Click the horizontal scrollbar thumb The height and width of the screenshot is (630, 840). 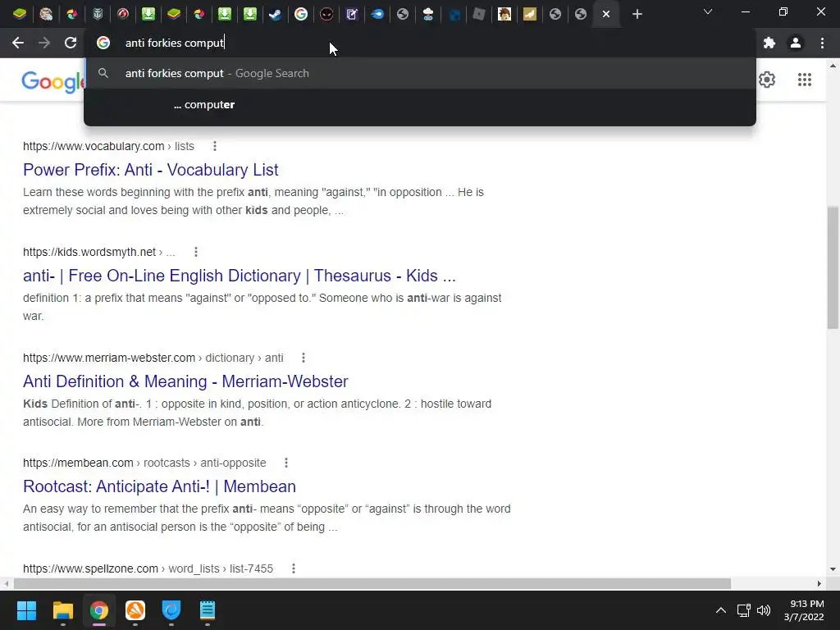(x=372, y=583)
